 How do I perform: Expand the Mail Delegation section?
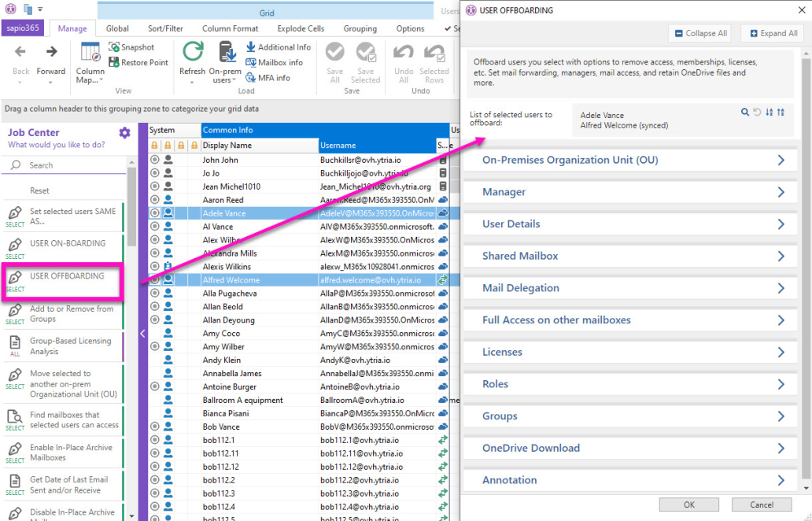630,289
